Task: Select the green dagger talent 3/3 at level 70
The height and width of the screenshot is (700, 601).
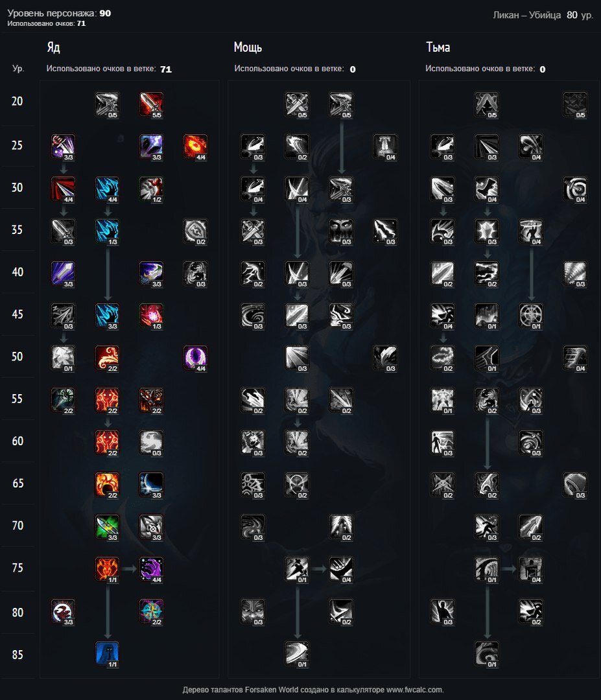Action: 107,528
